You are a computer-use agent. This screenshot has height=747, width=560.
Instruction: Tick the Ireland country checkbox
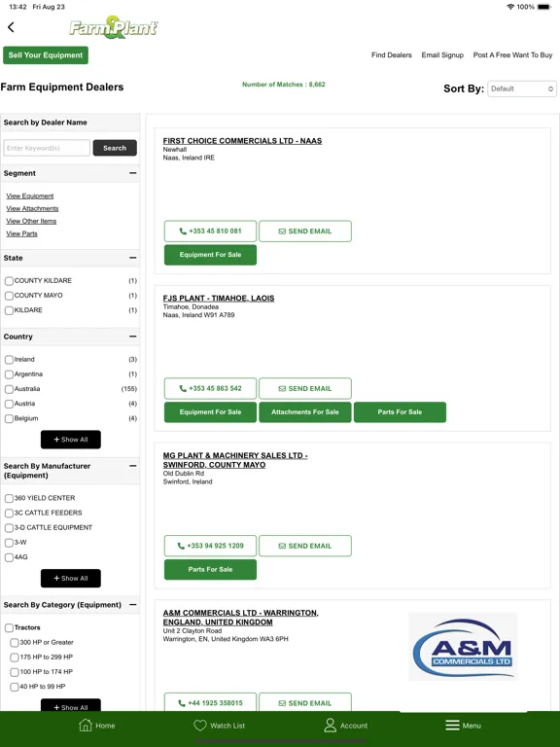coord(9,360)
